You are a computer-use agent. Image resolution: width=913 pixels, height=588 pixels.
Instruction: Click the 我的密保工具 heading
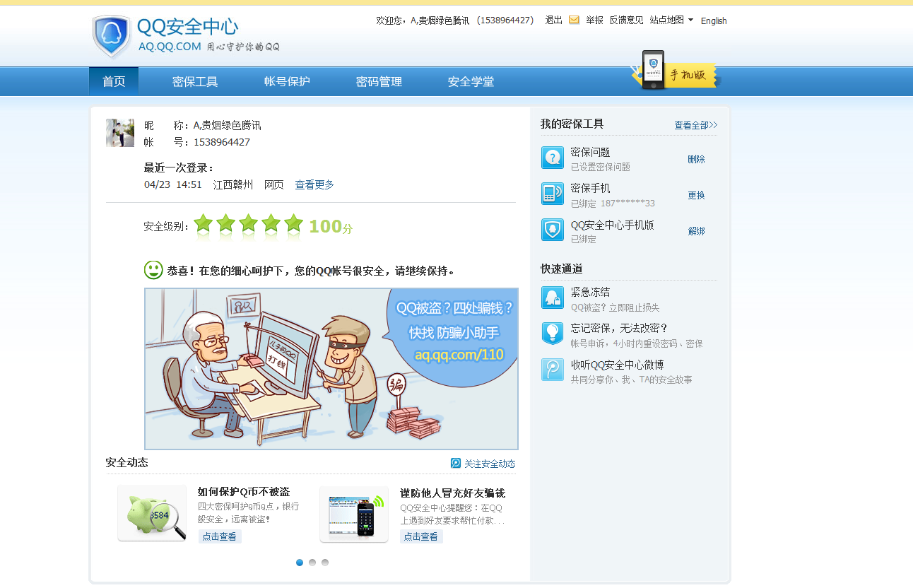pyautogui.click(x=572, y=124)
